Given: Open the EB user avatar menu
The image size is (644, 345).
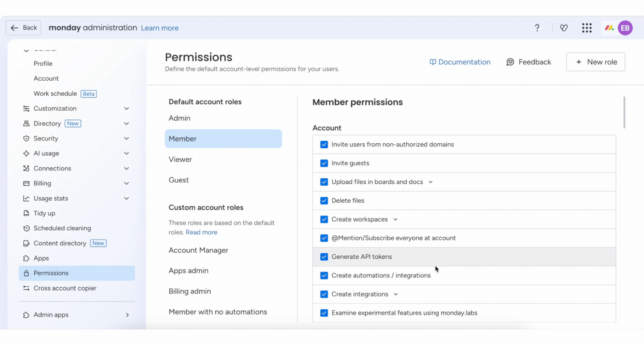Looking at the screenshot, I should pos(625,28).
